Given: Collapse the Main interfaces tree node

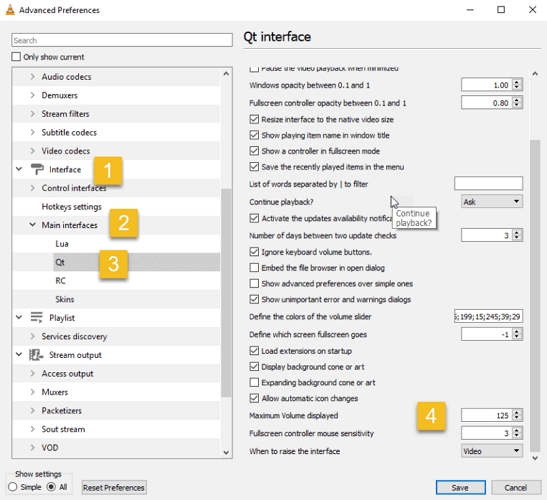Looking at the screenshot, I should (32, 225).
